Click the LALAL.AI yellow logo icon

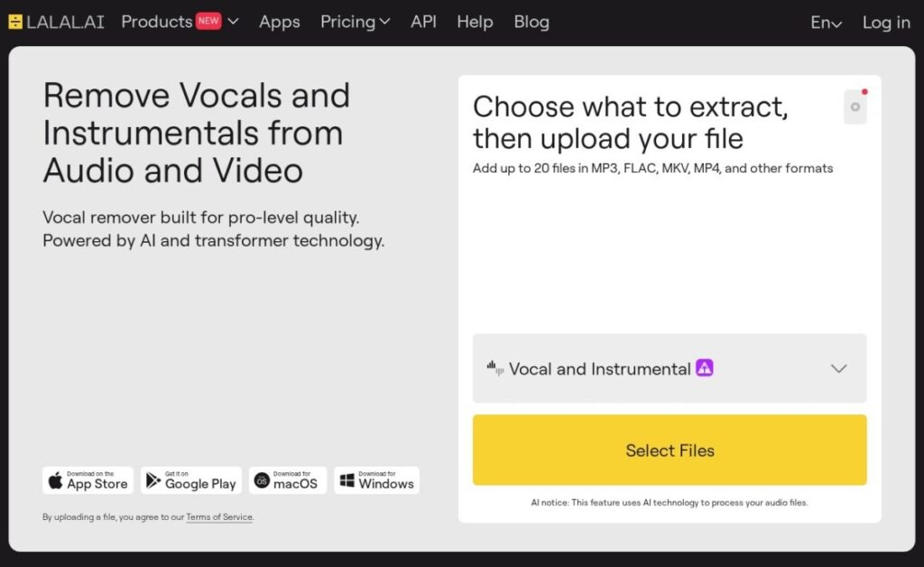click(x=15, y=22)
